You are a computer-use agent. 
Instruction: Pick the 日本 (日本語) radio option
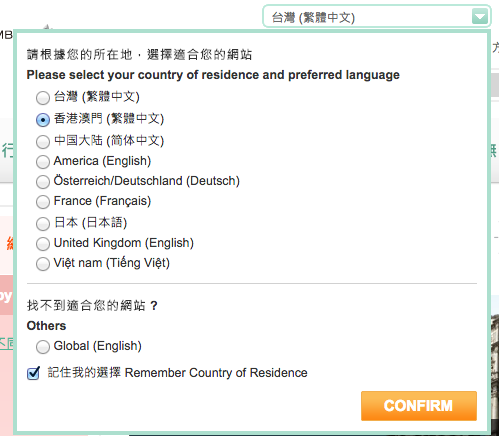tap(43, 224)
